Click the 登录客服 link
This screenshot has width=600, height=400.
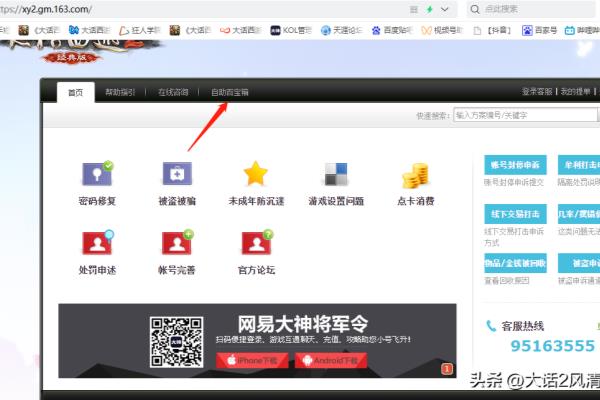(537, 91)
